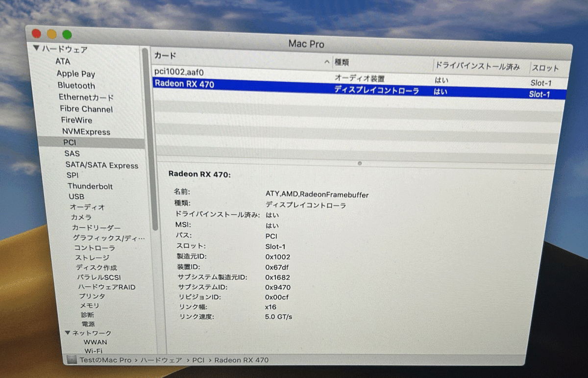
Task: Click the Radeon RX 470: detail heading
Action: pos(199,174)
